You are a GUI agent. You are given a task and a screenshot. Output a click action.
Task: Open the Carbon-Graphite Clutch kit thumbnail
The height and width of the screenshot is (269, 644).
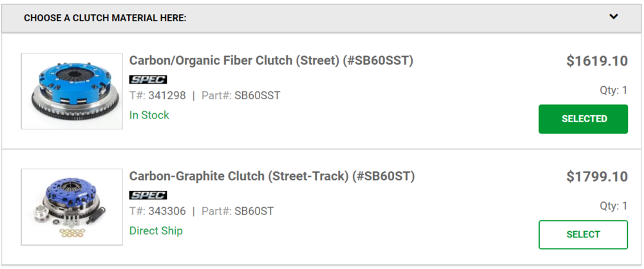click(72, 207)
